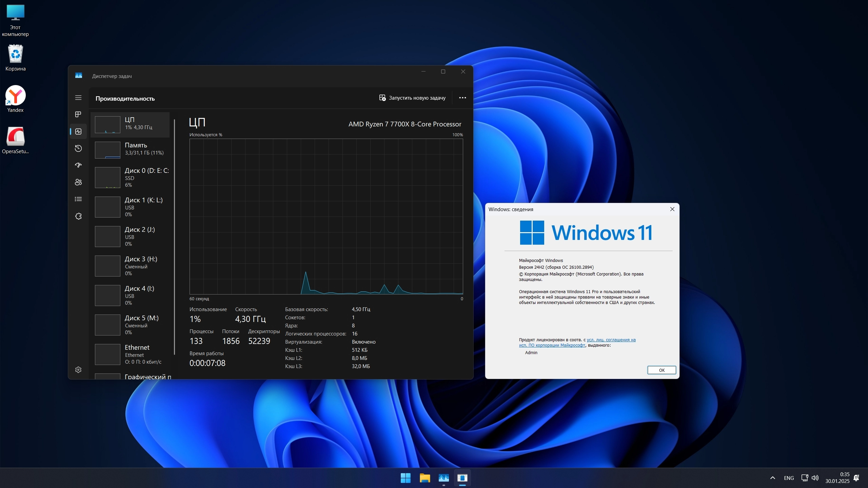
Task: Click the Performance sidebar icon
Action: coord(78,131)
